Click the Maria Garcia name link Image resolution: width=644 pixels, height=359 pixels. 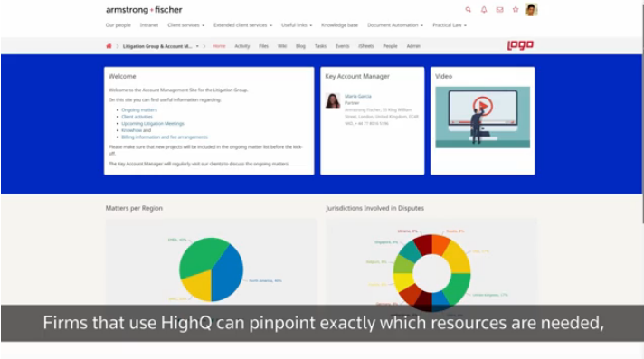pos(358,96)
